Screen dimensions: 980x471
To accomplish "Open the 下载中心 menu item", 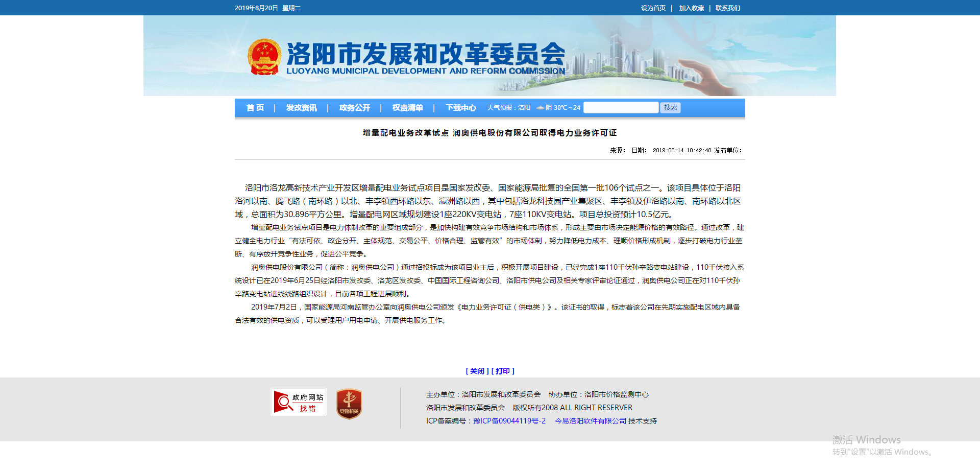I will pos(461,108).
